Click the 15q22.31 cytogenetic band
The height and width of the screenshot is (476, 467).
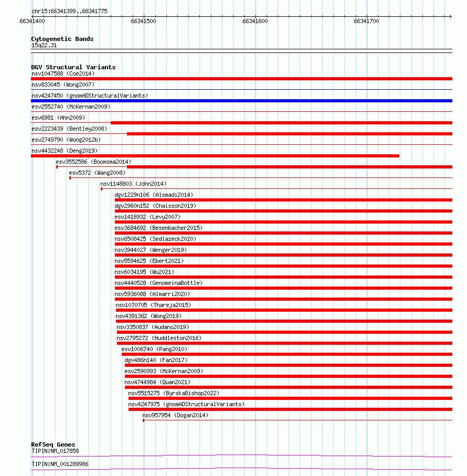pyautogui.click(x=44, y=46)
